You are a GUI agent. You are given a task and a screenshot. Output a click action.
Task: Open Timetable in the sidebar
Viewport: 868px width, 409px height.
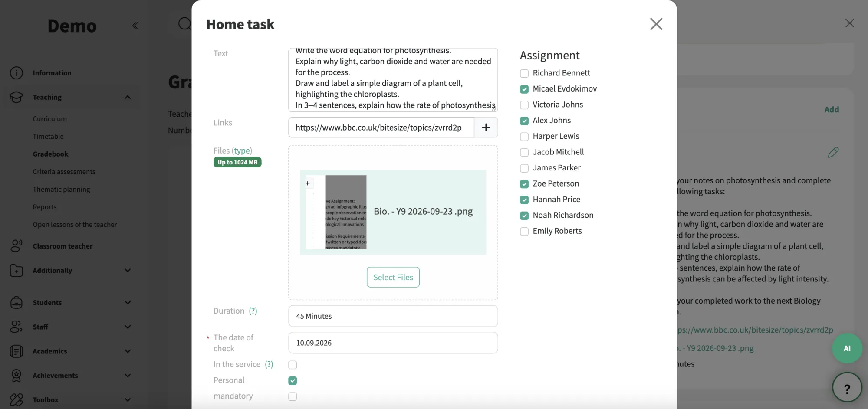pyautogui.click(x=48, y=136)
